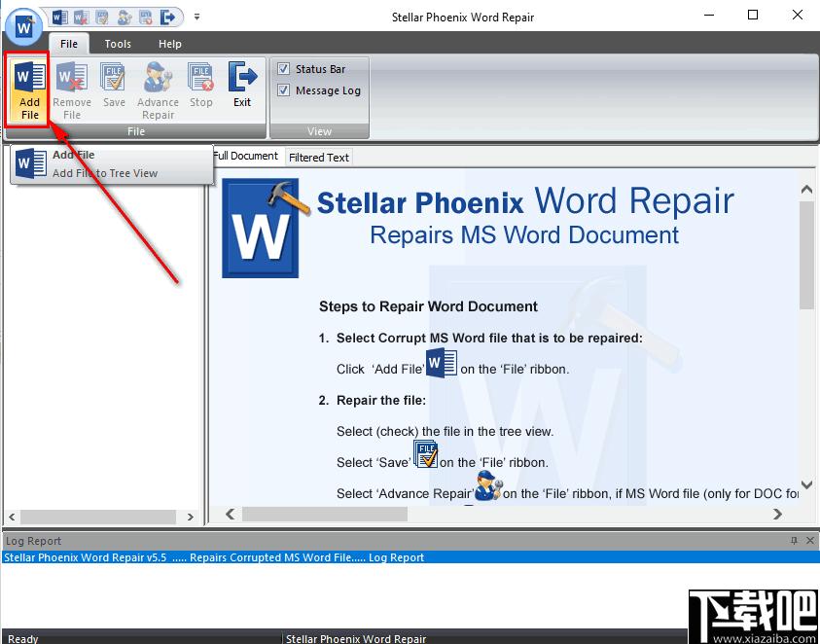
Task: Click the document horizontal scrollbar thumb
Action: coord(324,515)
